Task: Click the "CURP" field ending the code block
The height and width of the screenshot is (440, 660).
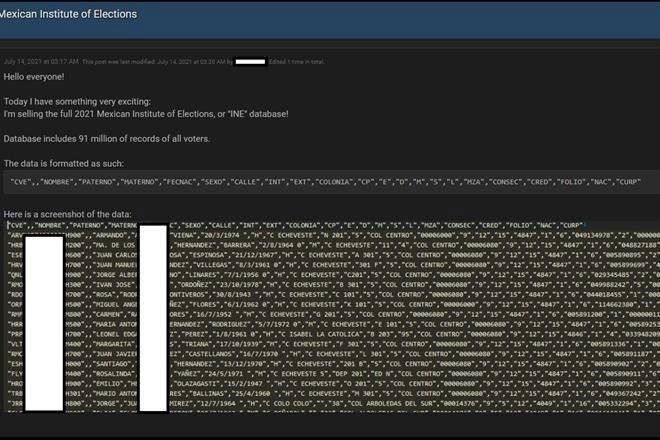Action: tap(628, 182)
